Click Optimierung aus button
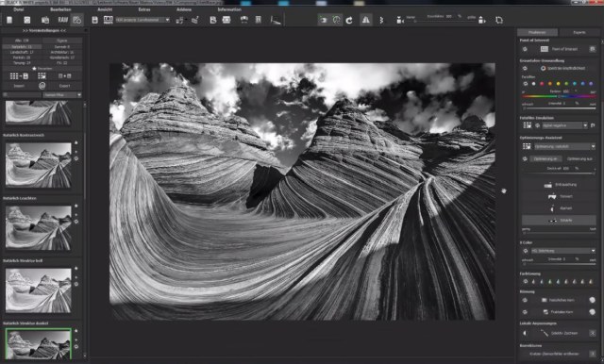 [579, 158]
